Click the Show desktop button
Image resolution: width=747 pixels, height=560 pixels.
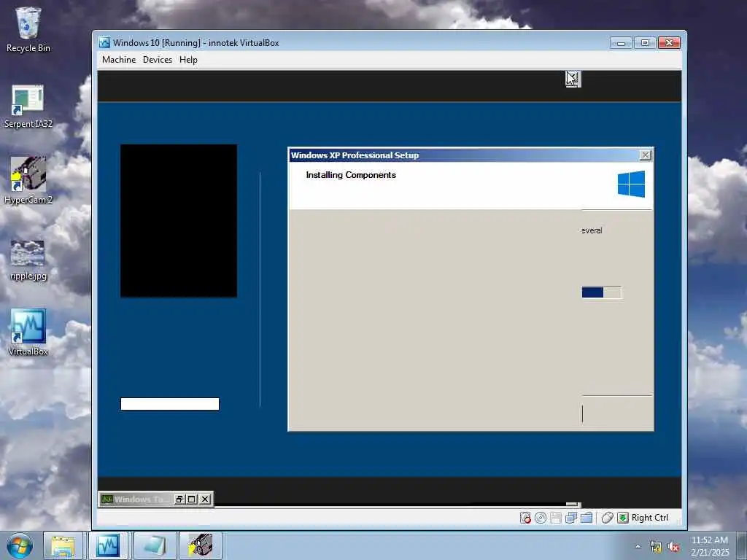[742, 545]
